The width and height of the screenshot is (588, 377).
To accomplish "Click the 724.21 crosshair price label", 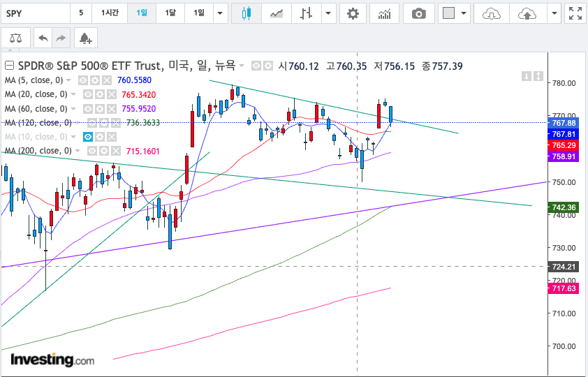I will click(x=564, y=267).
